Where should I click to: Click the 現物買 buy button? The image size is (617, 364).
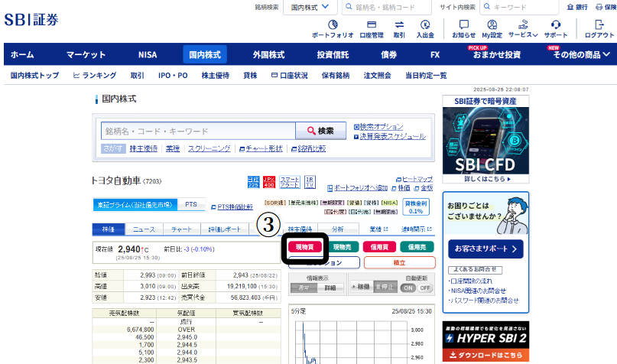click(x=305, y=247)
